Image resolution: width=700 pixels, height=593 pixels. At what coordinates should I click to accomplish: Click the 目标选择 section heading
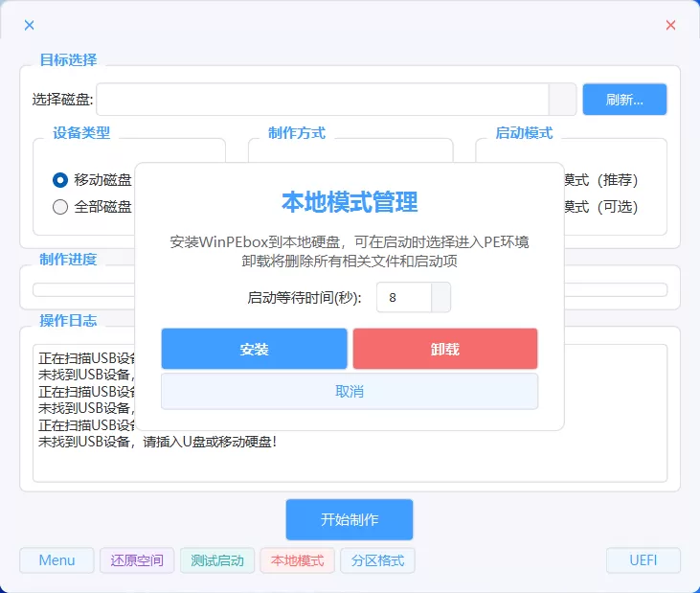click(68, 59)
